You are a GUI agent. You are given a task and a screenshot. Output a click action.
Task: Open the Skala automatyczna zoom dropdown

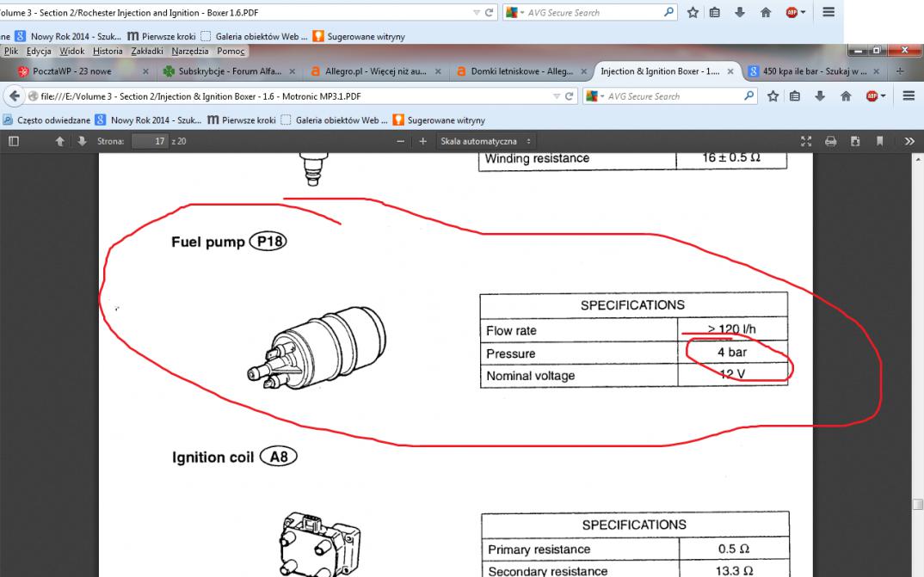pyautogui.click(x=485, y=141)
